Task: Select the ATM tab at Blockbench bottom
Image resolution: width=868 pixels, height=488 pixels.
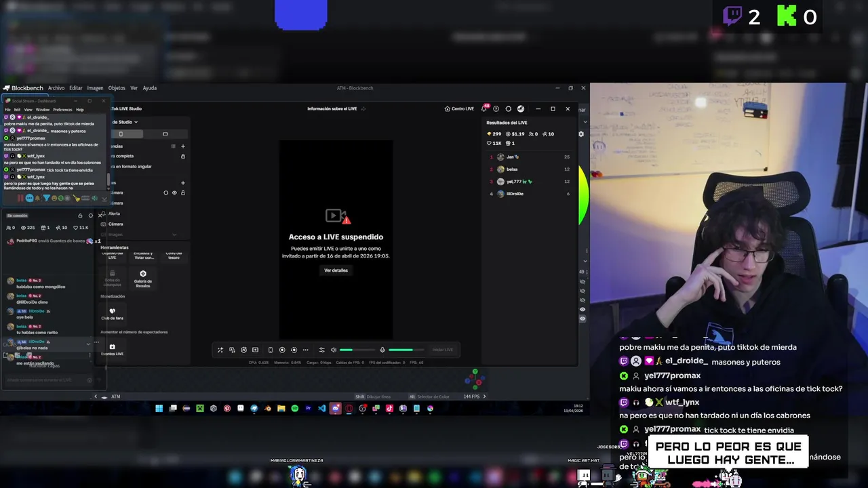Action: [x=115, y=396]
